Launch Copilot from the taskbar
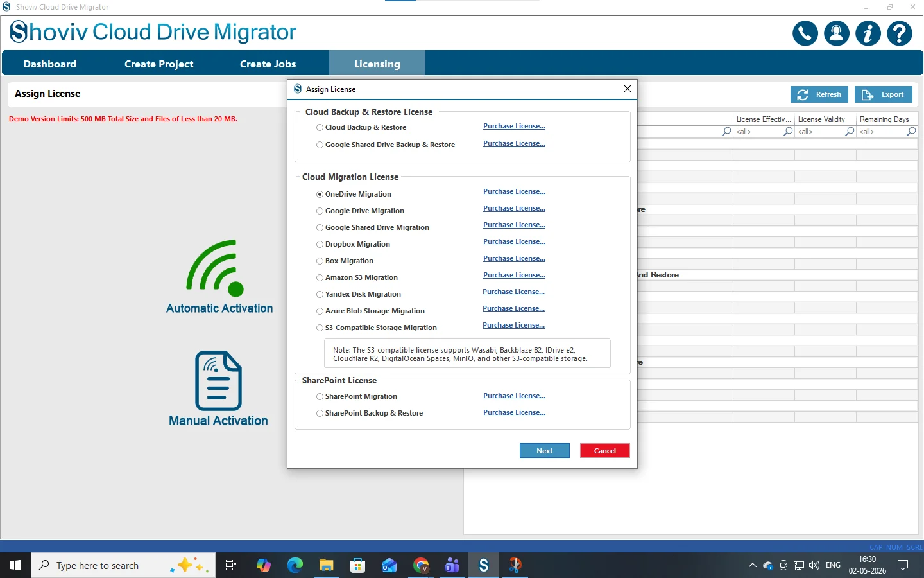This screenshot has width=924, height=578. (264, 565)
